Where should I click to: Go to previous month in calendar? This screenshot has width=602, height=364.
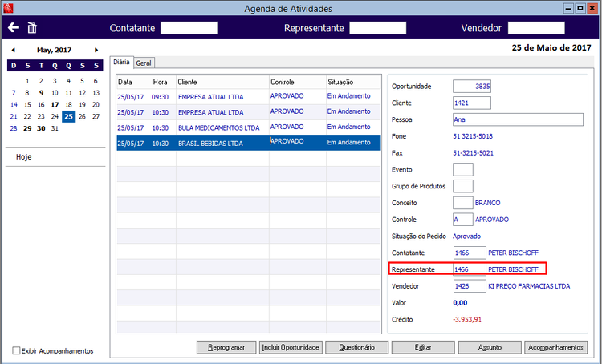[14, 50]
